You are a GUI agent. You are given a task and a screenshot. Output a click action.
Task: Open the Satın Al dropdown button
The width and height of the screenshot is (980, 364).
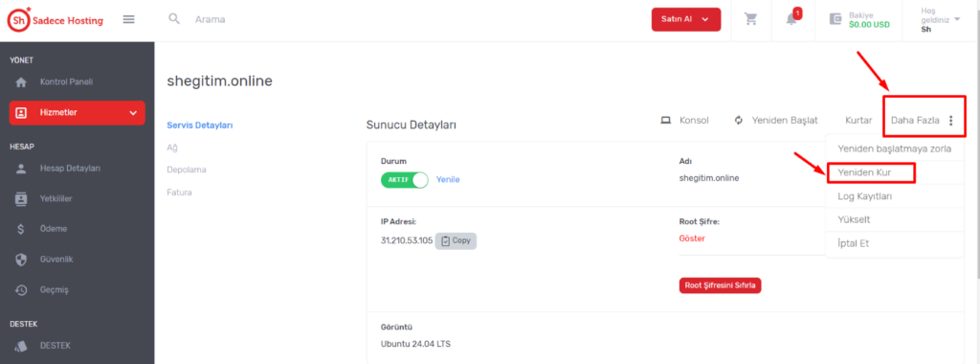tap(686, 19)
